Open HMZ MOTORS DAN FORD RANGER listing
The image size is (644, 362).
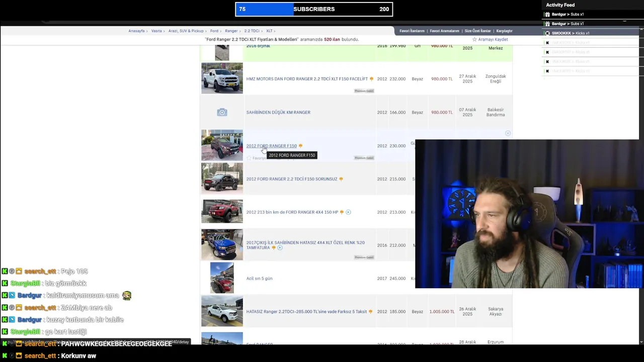(307, 79)
